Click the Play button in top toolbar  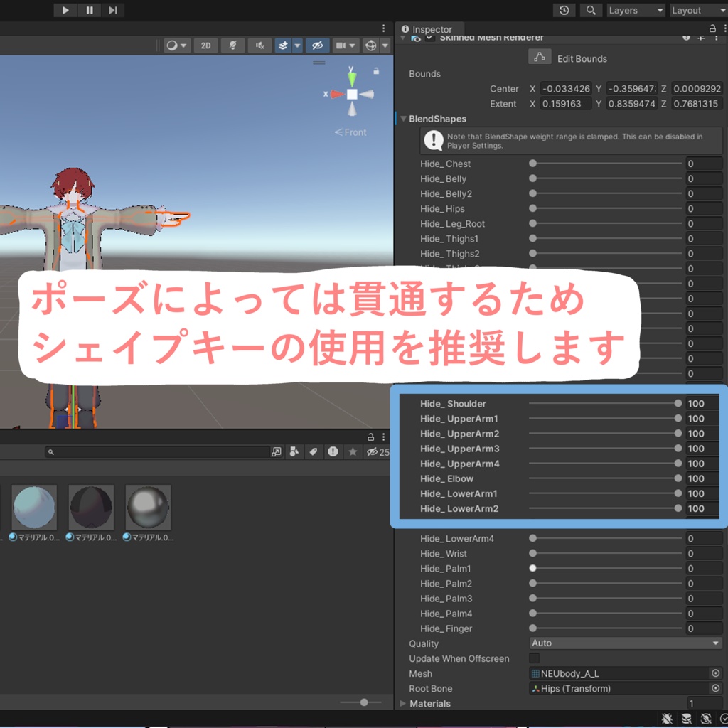pos(65,10)
